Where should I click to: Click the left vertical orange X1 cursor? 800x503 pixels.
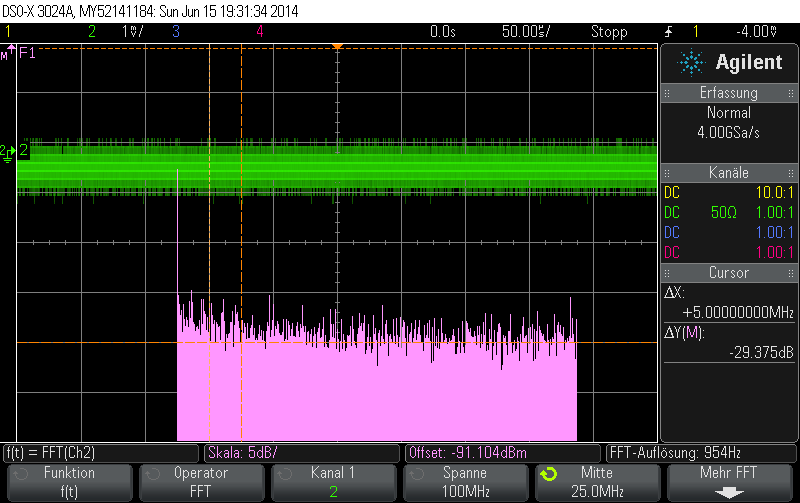coord(210,245)
